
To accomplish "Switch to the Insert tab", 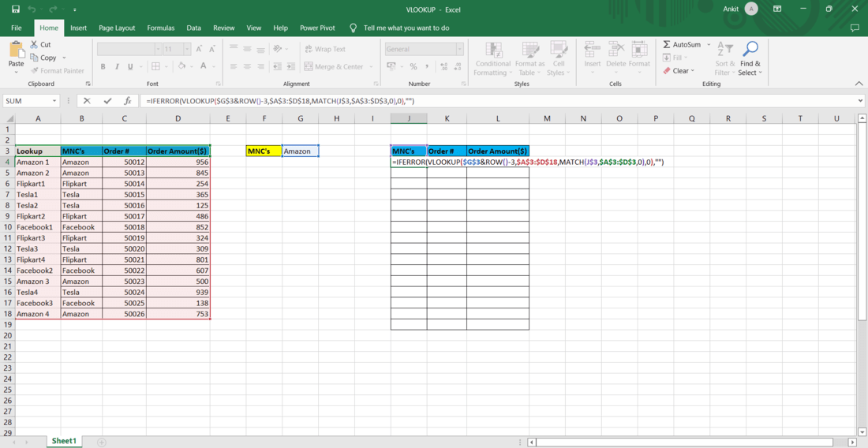I will pos(79,28).
